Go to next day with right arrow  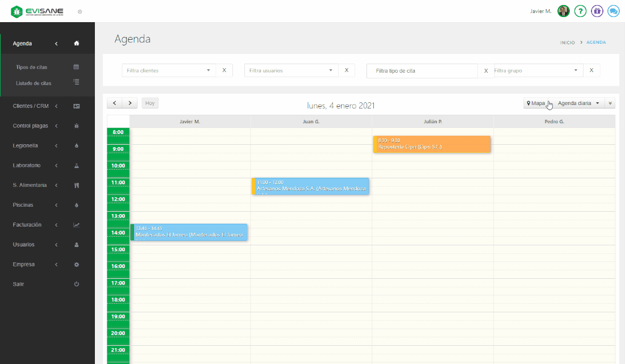130,103
